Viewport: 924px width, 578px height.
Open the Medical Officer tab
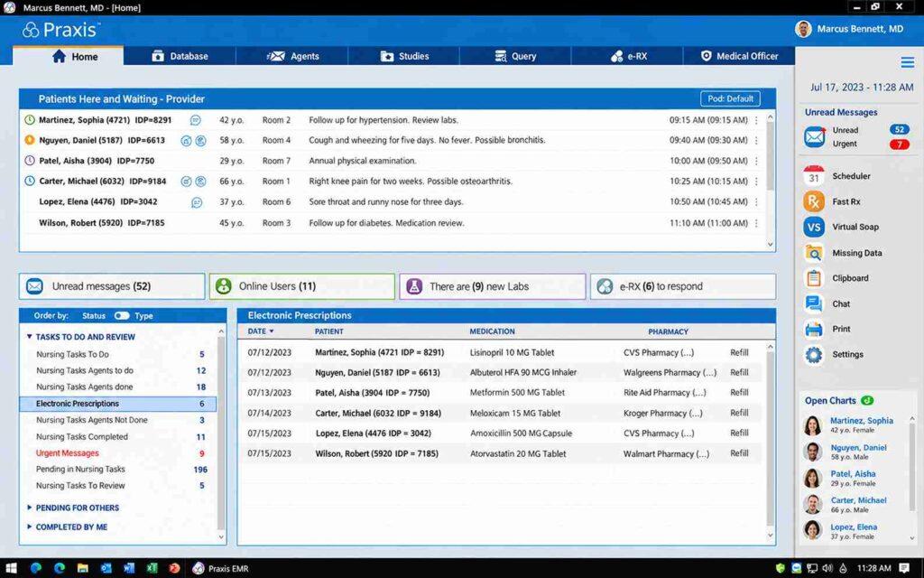739,56
